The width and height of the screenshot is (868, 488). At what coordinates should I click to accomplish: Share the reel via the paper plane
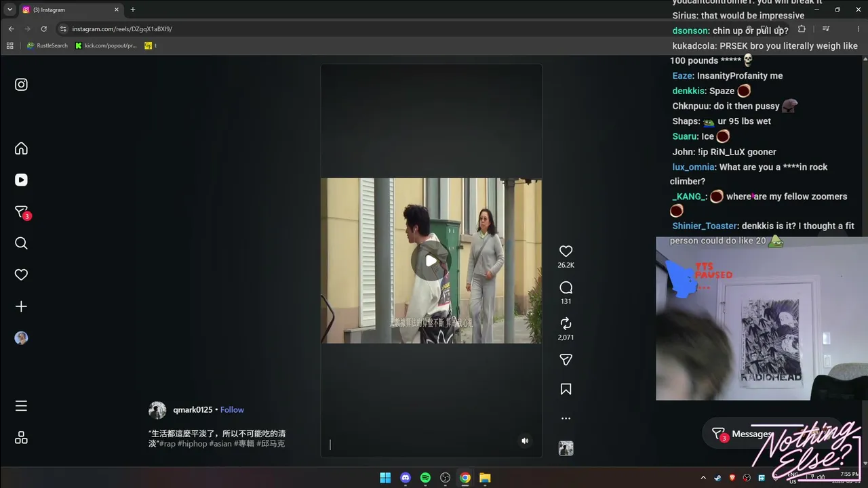pos(566,360)
